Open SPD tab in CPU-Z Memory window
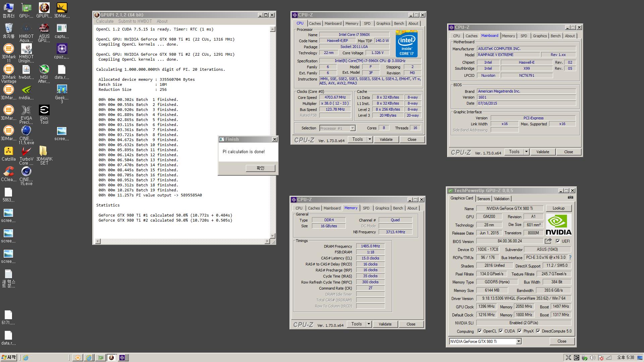The height and width of the screenshot is (362, 644). [x=366, y=208]
